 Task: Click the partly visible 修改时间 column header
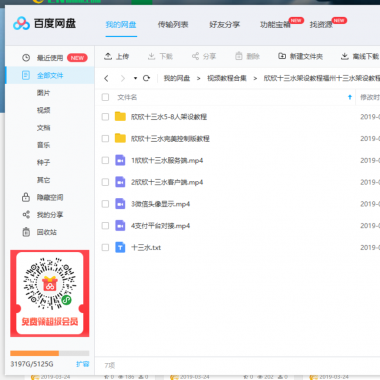(x=370, y=97)
